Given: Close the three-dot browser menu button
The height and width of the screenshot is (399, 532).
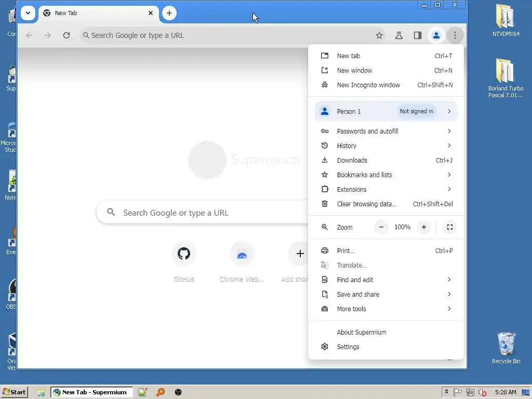Looking at the screenshot, I should 455,35.
